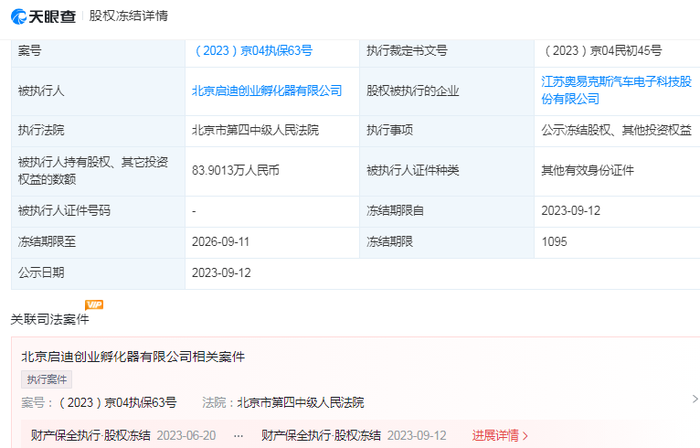The image size is (700, 448).
Task: Click the 天眼查 logo
Action: coord(43,17)
